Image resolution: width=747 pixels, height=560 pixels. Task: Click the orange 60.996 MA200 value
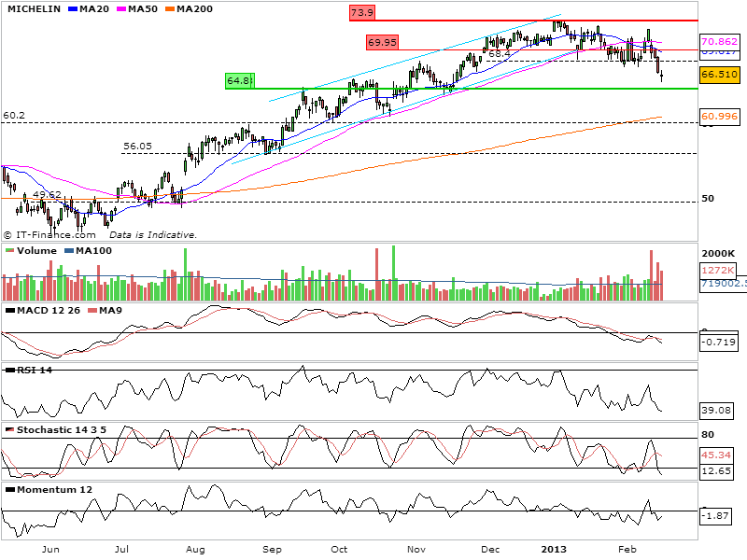[719, 116]
